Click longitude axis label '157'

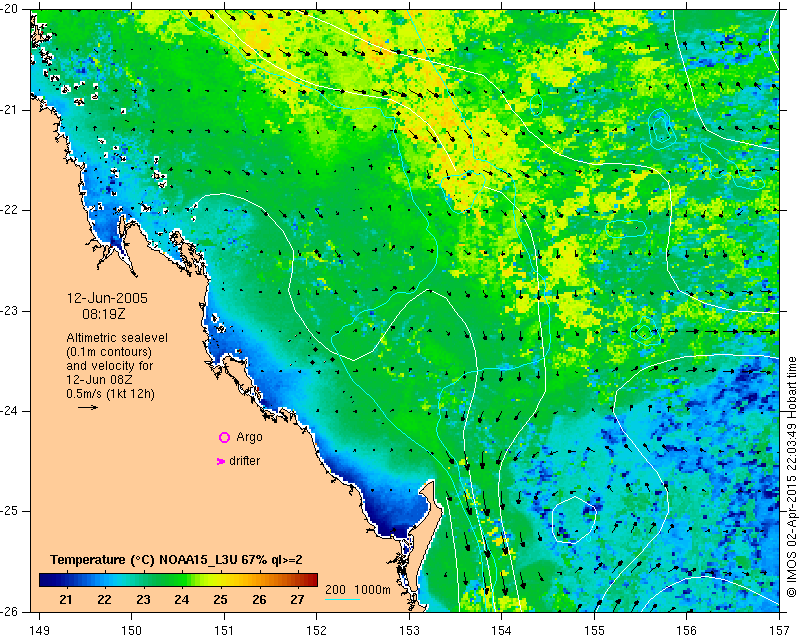pos(780,631)
